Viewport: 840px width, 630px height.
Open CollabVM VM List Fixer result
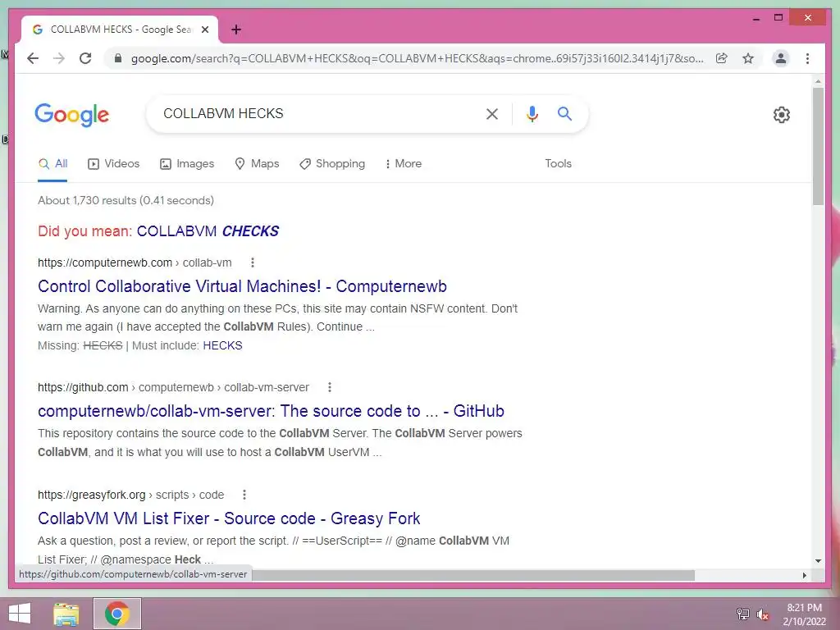click(229, 518)
